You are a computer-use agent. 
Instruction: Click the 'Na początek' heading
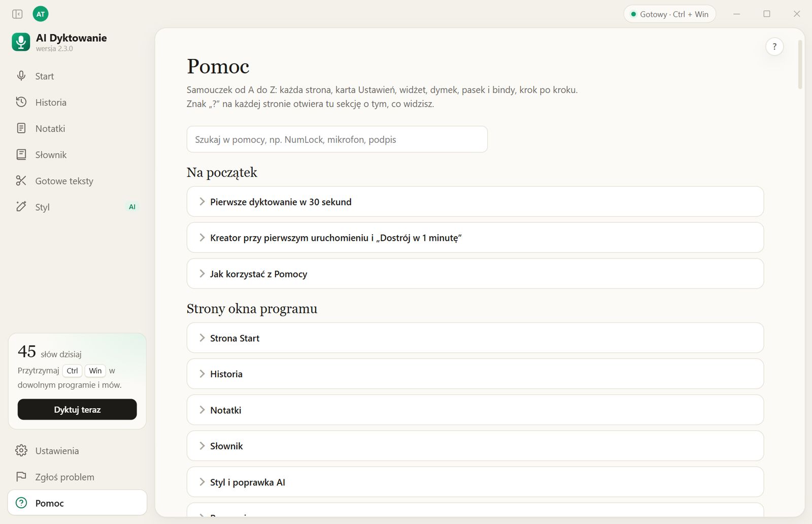222,173
